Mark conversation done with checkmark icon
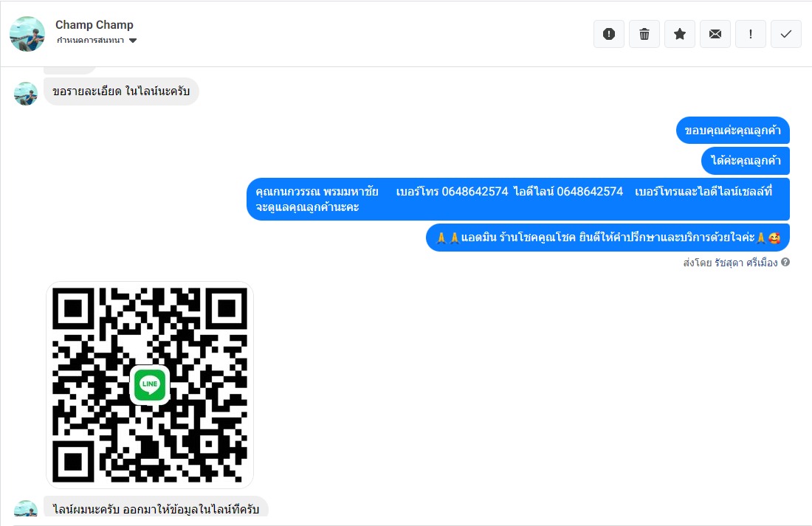 (786, 34)
